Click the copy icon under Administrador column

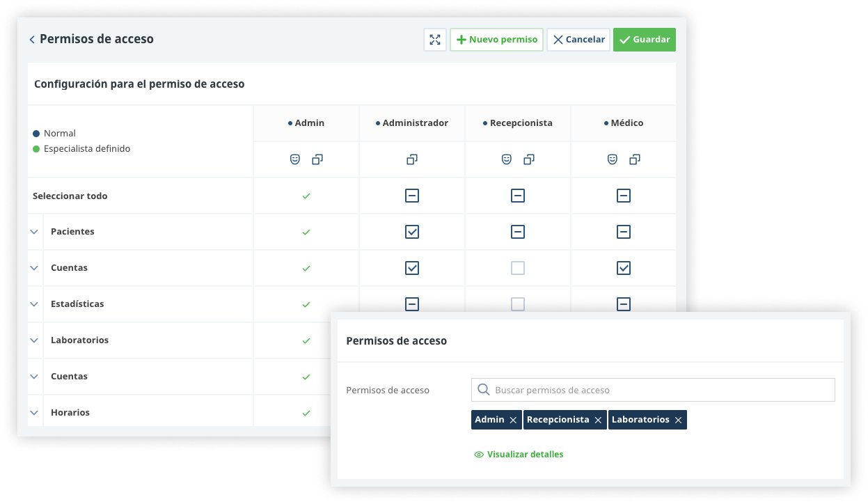412,159
